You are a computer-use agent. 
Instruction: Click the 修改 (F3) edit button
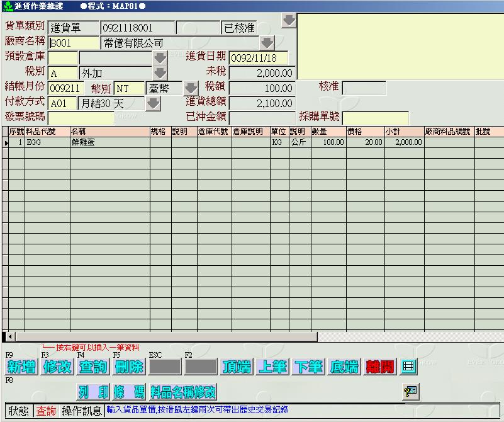click(57, 367)
